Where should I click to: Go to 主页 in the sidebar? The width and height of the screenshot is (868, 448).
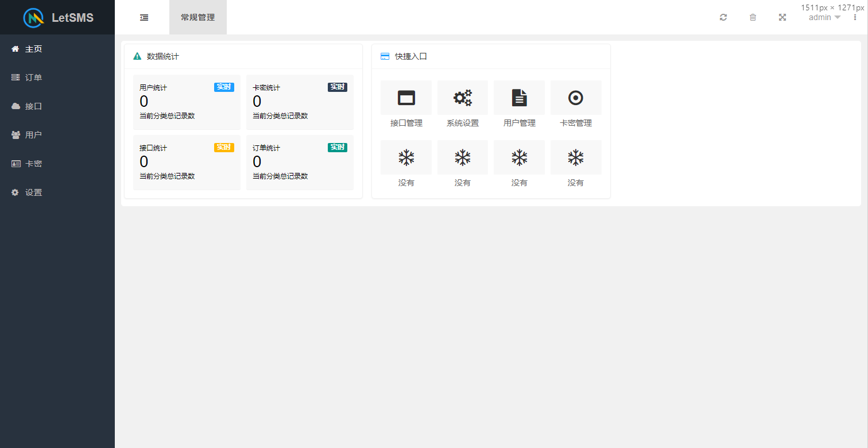(x=33, y=49)
